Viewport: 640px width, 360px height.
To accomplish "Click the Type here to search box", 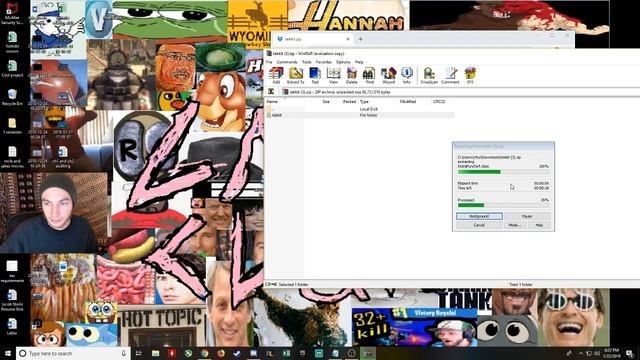I will pos(73,353).
